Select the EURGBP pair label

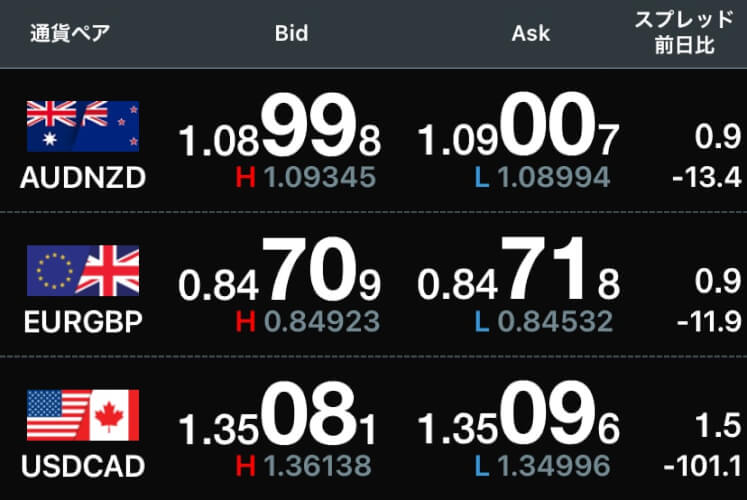[82, 322]
